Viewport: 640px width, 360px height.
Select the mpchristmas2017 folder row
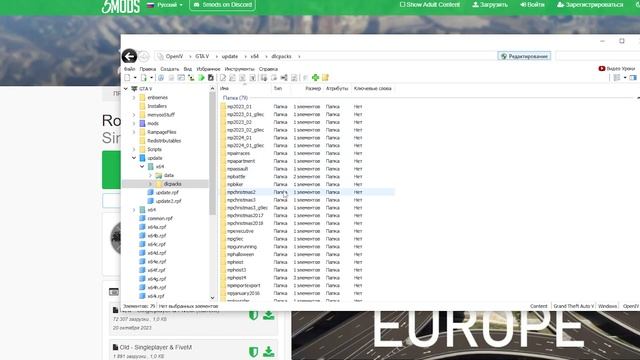coord(307,216)
